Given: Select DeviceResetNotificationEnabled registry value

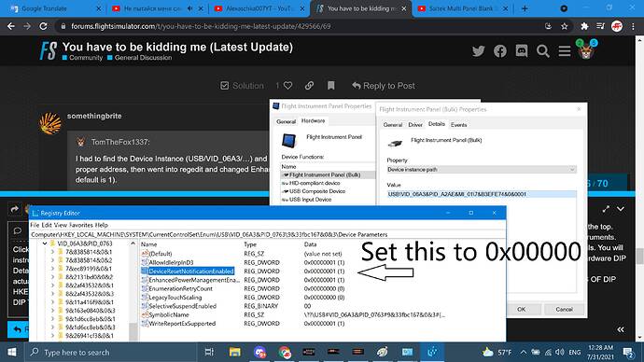Looking at the screenshot, I should 191,271.
